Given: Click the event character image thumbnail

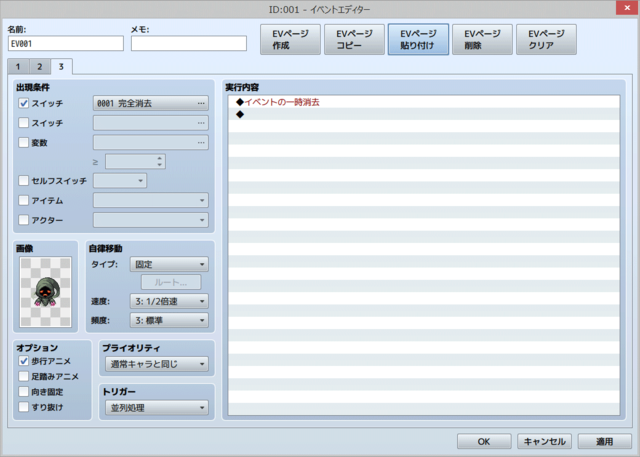Looking at the screenshot, I should click(x=45, y=292).
